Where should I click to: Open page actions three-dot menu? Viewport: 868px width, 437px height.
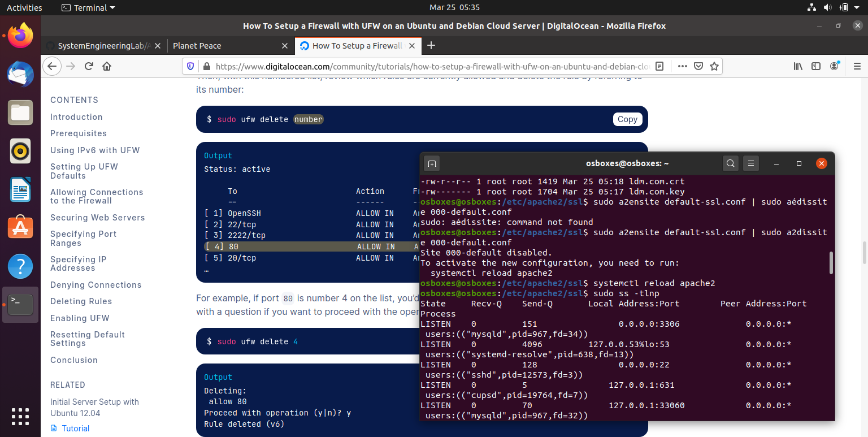click(x=683, y=66)
